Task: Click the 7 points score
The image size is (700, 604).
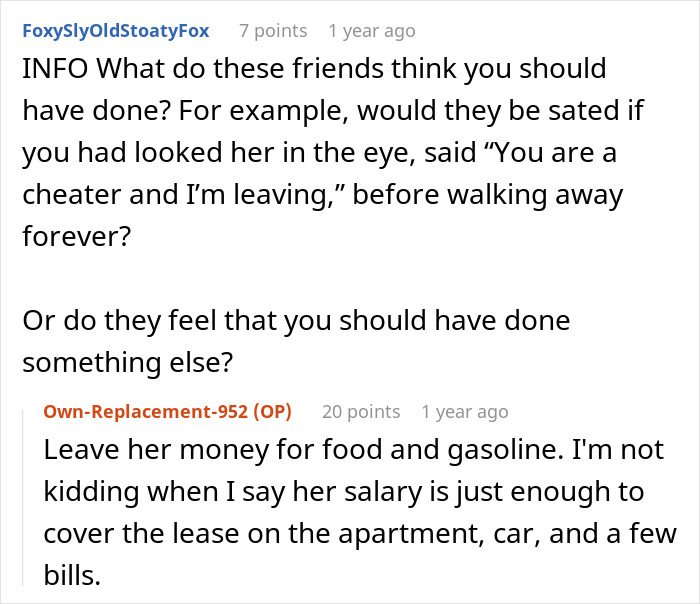Action: pos(272,30)
